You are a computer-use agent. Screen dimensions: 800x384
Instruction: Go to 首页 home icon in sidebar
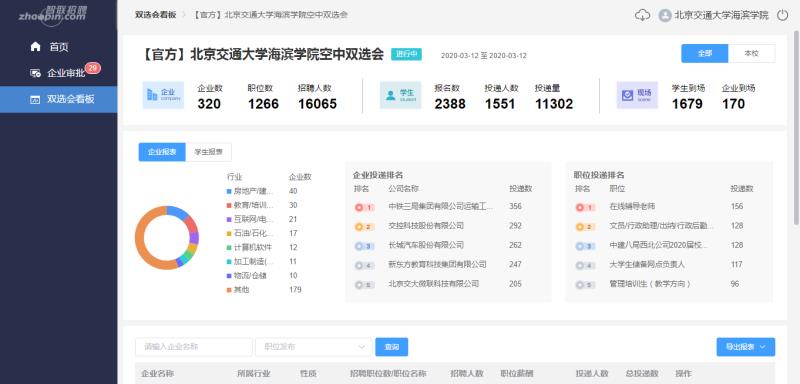(x=35, y=47)
